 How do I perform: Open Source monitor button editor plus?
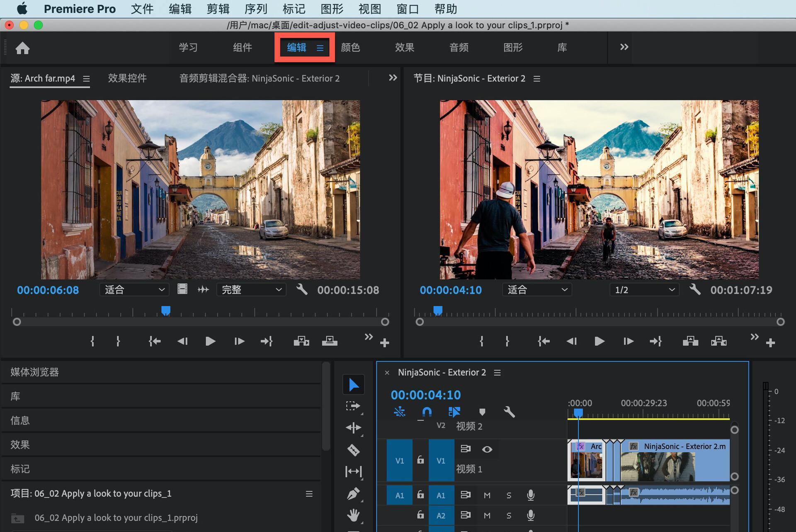tap(384, 343)
